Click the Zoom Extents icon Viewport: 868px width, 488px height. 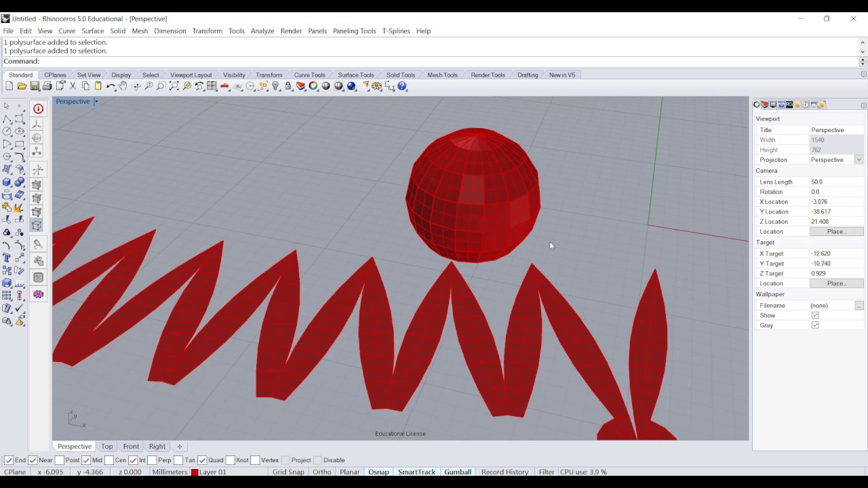pos(174,86)
